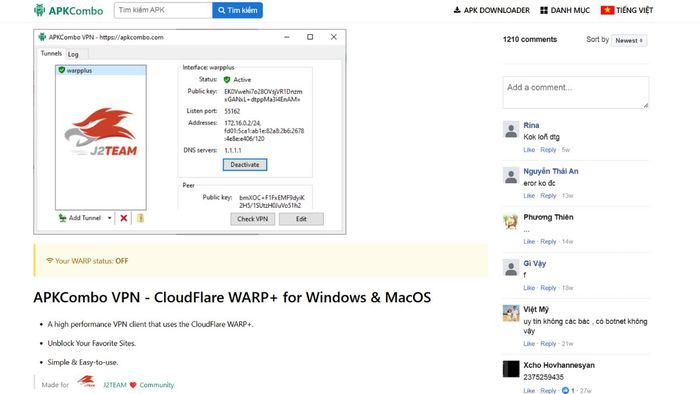Click Gì Vậy's default avatar icon

[511, 267]
